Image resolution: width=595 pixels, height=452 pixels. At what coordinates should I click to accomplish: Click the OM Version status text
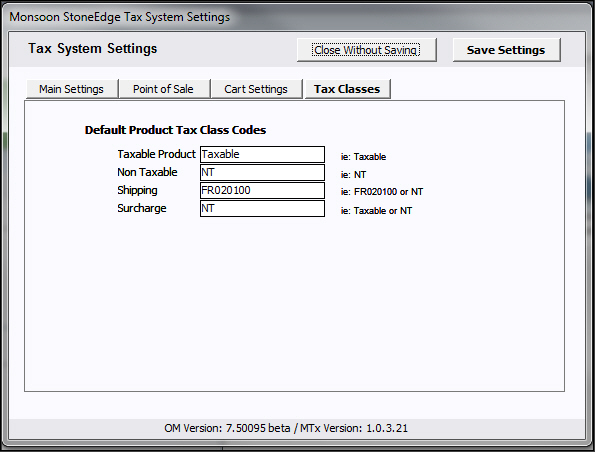[x=286, y=428]
